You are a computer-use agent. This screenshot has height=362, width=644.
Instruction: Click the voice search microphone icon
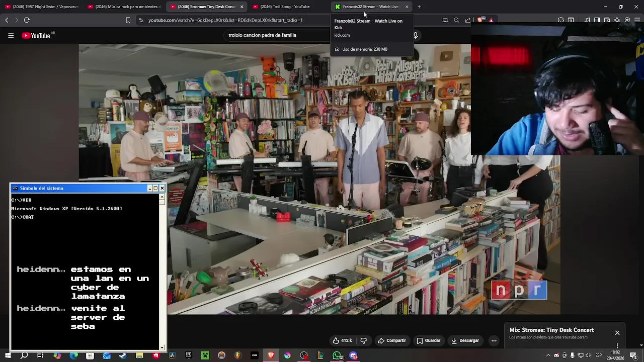click(x=416, y=35)
